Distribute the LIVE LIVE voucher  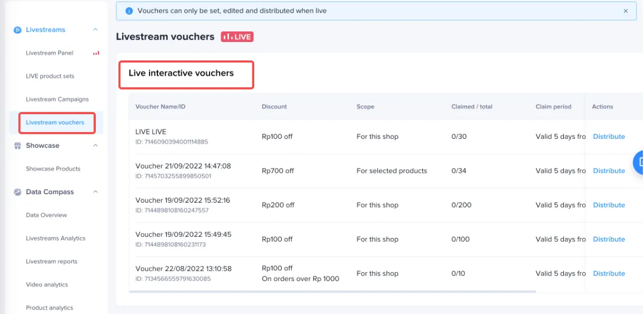coord(609,137)
